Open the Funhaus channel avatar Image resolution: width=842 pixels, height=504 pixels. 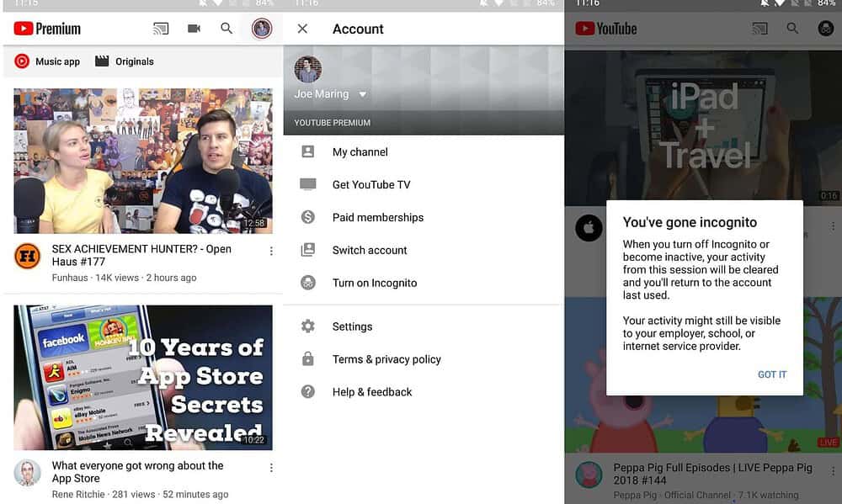click(28, 256)
